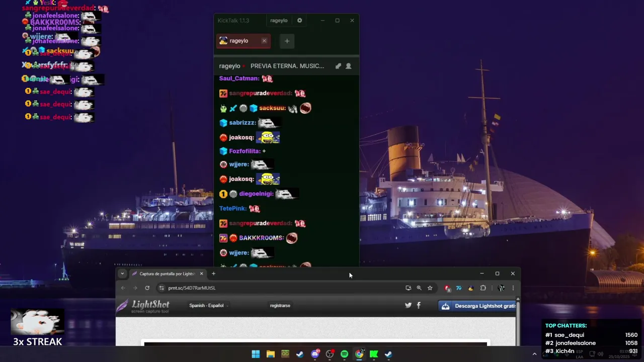The image size is (644, 362).
Task: Open chatters list icon in chat header
Action: (x=348, y=66)
